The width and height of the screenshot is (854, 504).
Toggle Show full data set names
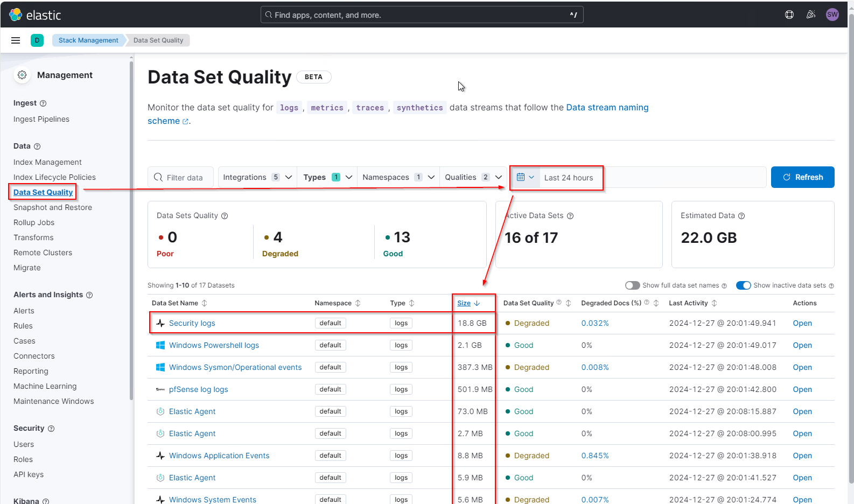[x=632, y=285]
